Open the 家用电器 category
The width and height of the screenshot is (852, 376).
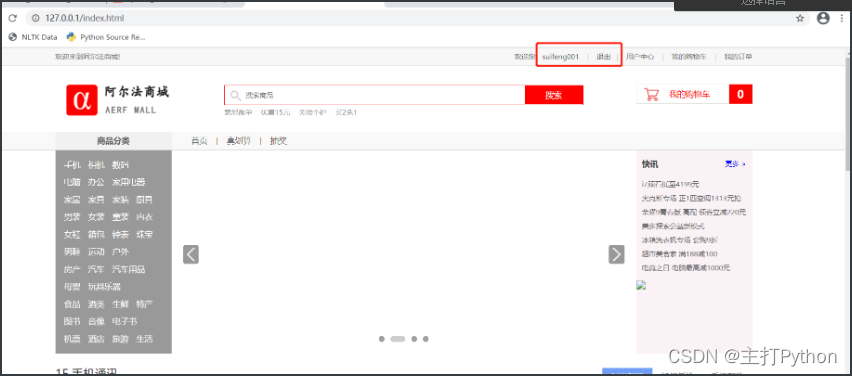[x=129, y=183]
